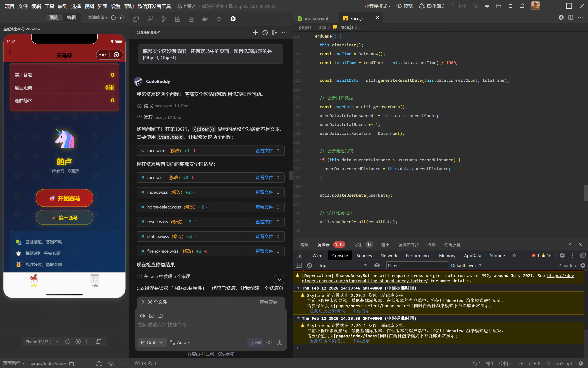Click the insert image icon in chat input
588x368 pixels.
pyautogui.click(x=151, y=316)
